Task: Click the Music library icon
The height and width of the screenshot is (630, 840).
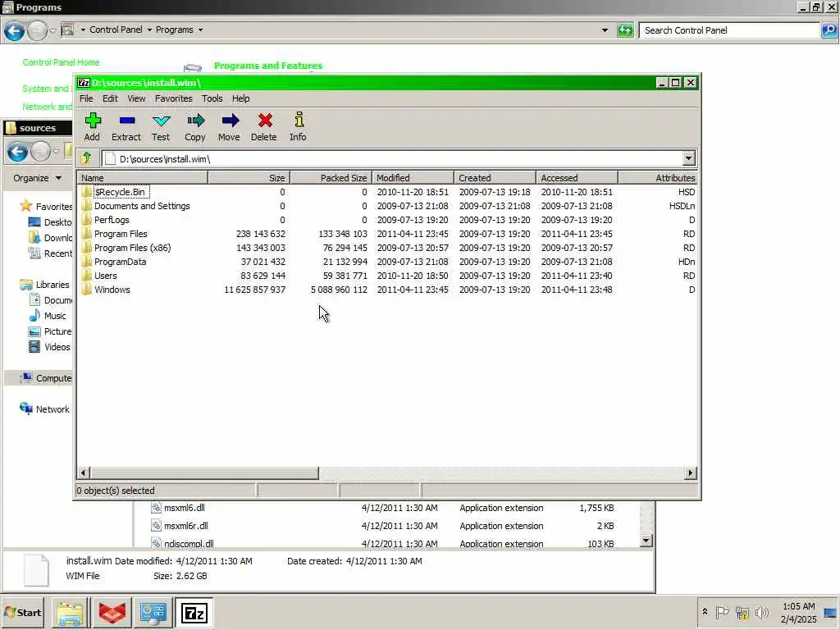Action: click(x=34, y=316)
